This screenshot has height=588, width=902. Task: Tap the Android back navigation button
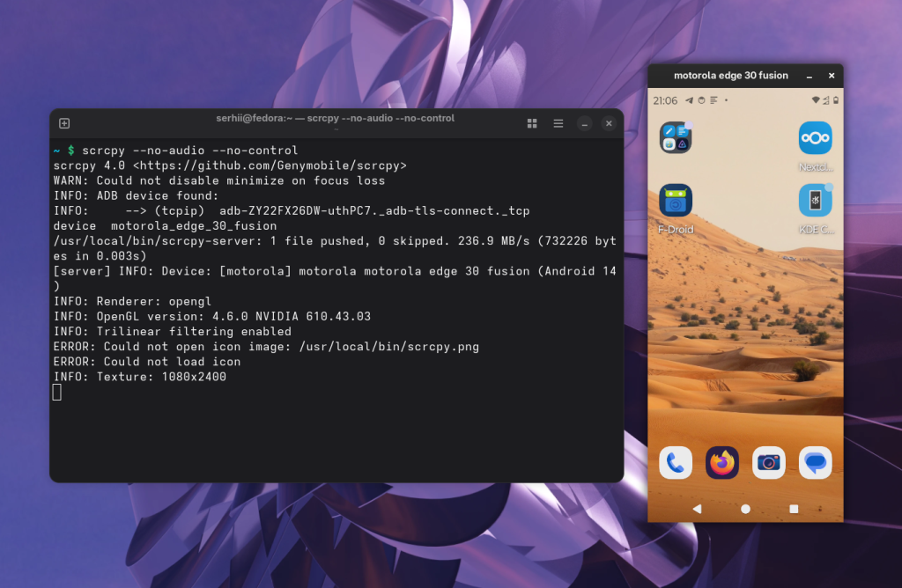(698, 509)
